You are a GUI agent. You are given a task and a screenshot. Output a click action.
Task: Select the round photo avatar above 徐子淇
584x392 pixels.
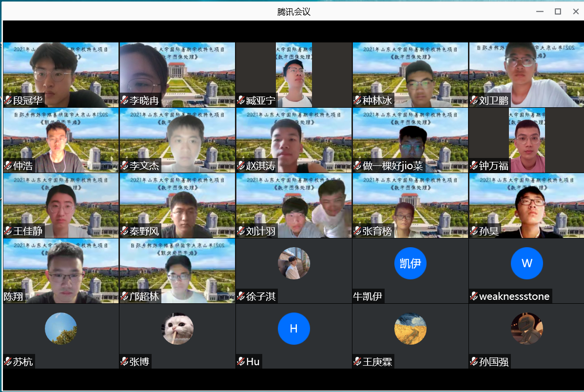tap(294, 263)
